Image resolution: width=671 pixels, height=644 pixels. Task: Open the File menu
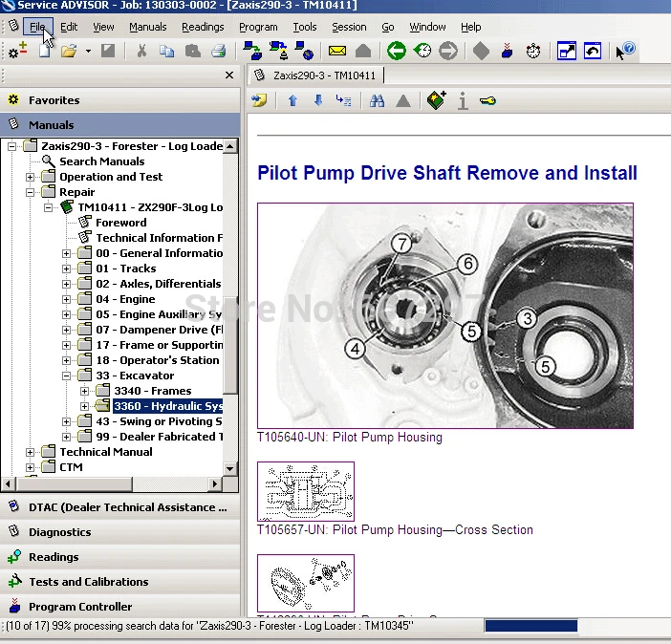(x=37, y=27)
